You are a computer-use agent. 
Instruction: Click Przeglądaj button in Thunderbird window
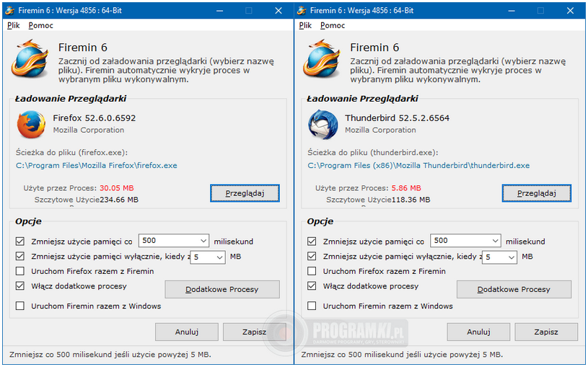pos(537,193)
